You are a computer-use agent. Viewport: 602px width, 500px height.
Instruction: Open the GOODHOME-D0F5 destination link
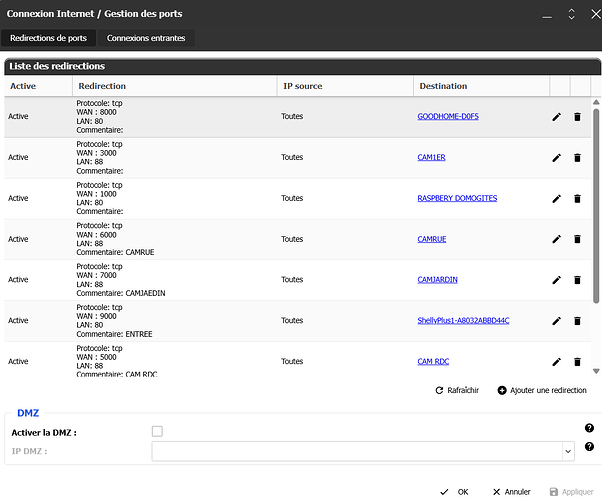(x=447, y=117)
